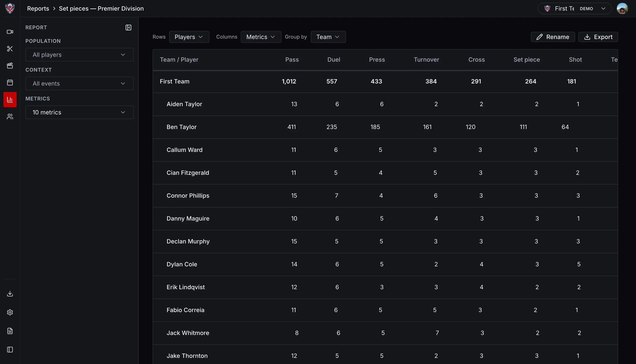Screen dimensions: 636x364
Task: Sort by the Duel column header
Action: (x=334, y=60)
